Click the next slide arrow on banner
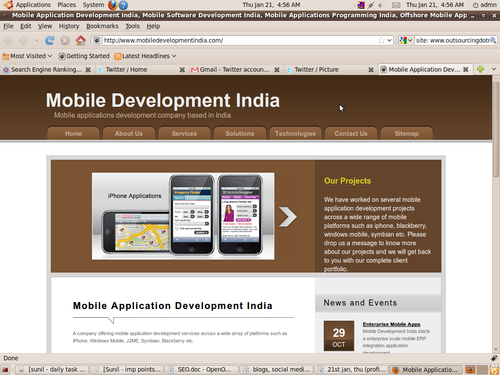This screenshot has height=375, width=500. point(287,217)
